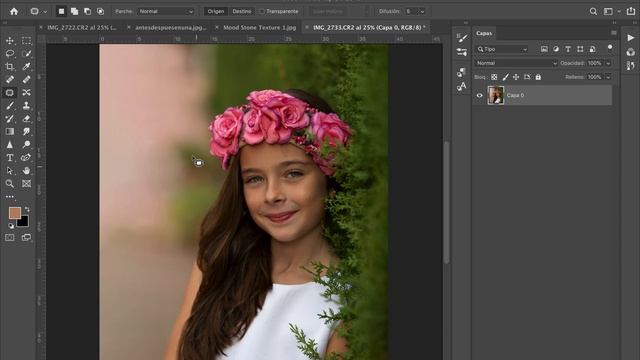This screenshot has width=640, height=360.
Task: Toggle lock image pixels brush icon
Action: pyautogui.click(x=505, y=77)
